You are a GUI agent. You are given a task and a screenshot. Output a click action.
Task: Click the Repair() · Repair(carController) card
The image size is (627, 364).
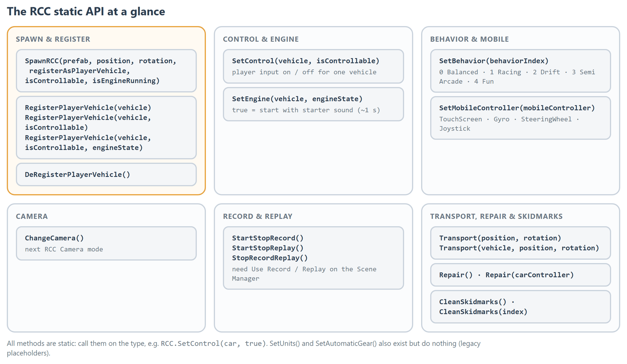(x=520, y=275)
